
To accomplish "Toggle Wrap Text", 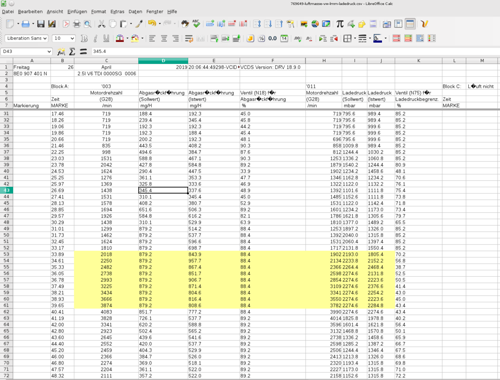I will click(189, 39).
